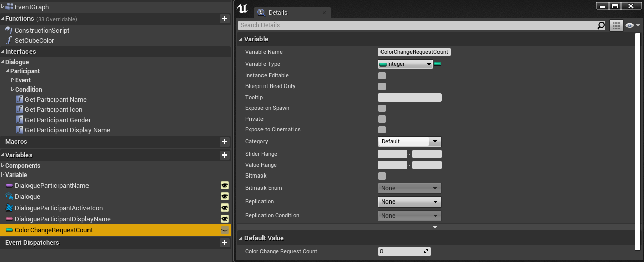Enable the Blueprint Read Only checkbox
Viewport: 644px width, 262px height.
click(382, 86)
